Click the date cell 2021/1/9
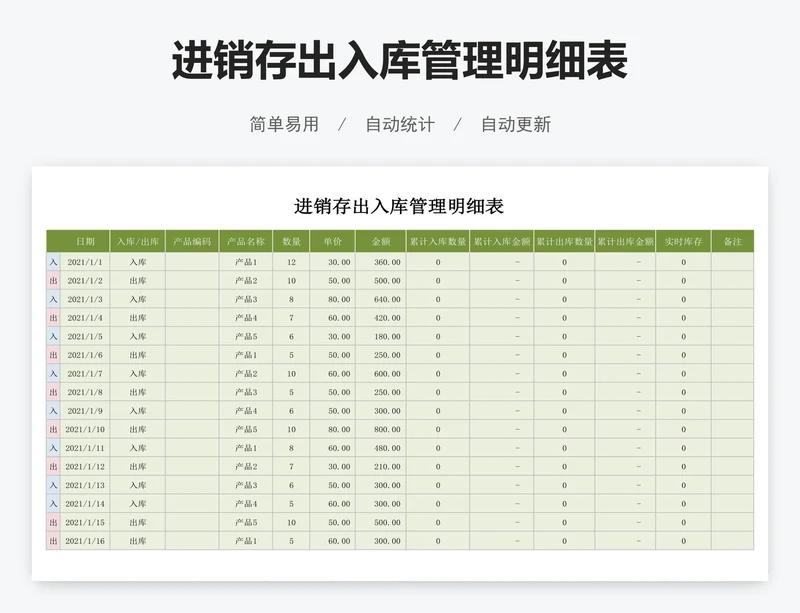The width and height of the screenshot is (800, 613). 85,411
